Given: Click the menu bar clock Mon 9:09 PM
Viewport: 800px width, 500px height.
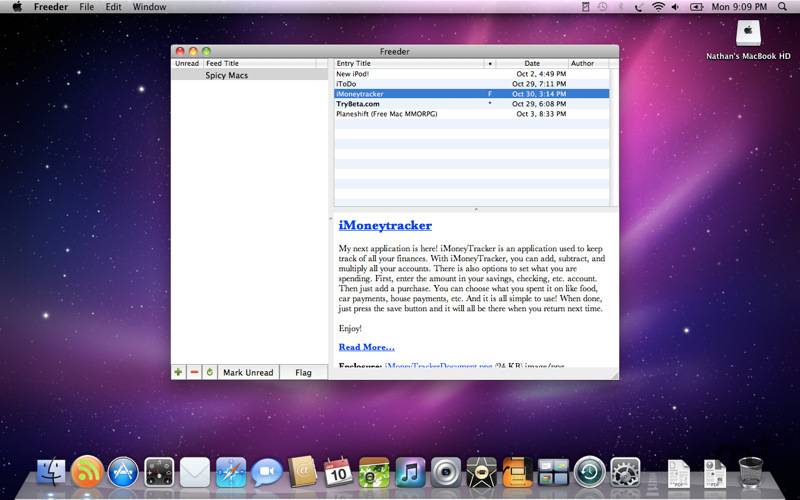Looking at the screenshot, I should click(x=739, y=7).
